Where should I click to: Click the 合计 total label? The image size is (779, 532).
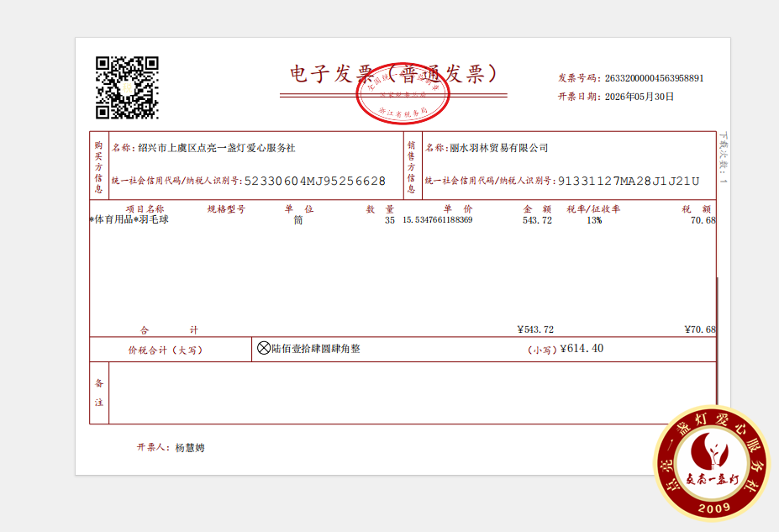tap(169, 329)
